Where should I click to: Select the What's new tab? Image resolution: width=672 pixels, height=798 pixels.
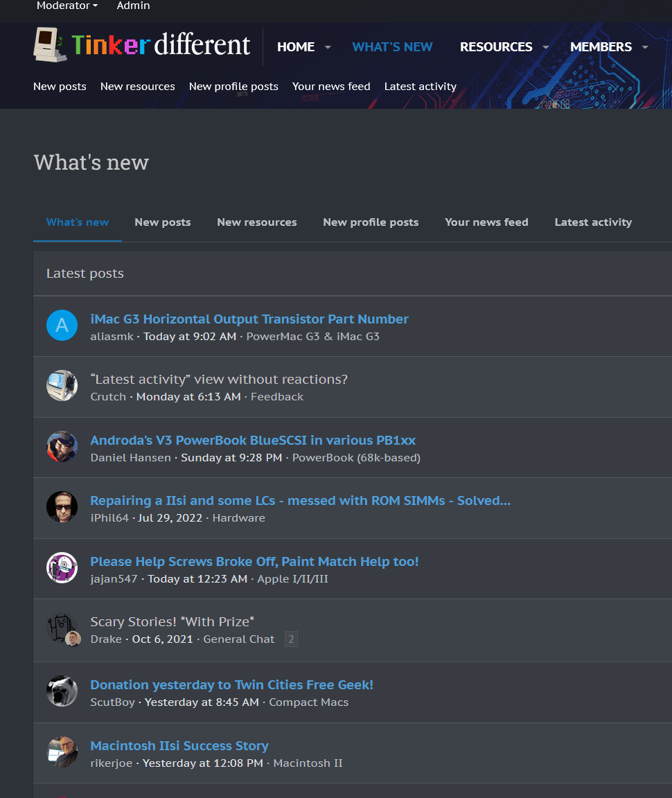(x=78, y=222)
